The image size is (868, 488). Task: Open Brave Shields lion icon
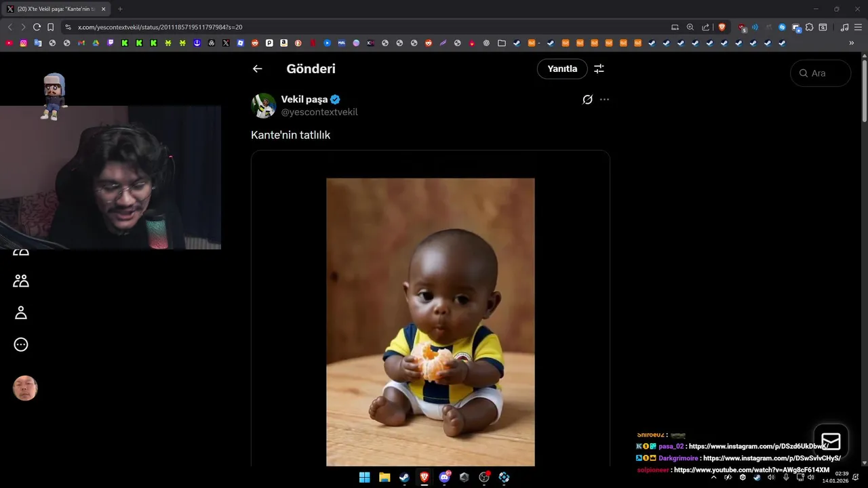[722, 27]
